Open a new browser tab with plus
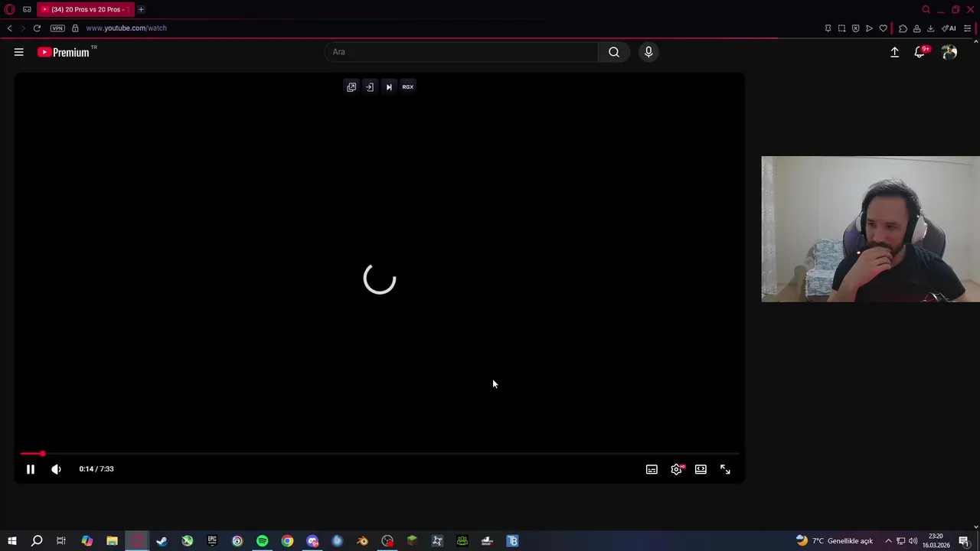Viewport: 980px width, 551px height. tap(141, 9)
